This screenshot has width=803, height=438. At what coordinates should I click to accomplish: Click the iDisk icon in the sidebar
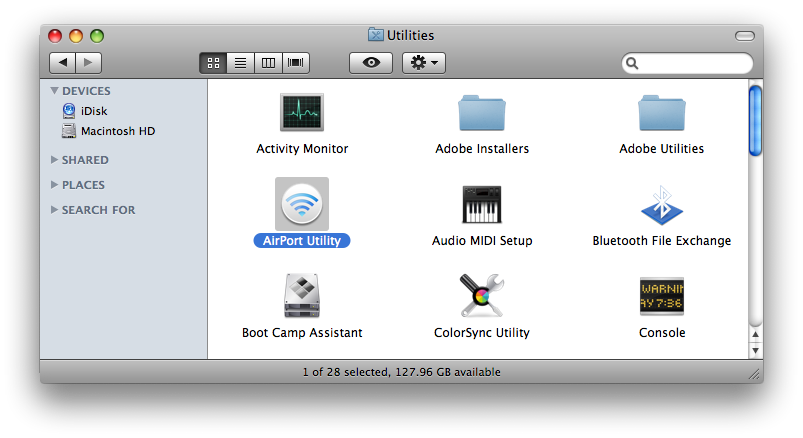[69, 111]
